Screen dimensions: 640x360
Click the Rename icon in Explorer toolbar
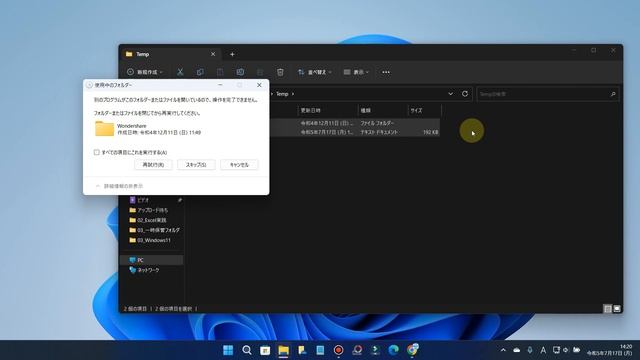coord(240,72)
